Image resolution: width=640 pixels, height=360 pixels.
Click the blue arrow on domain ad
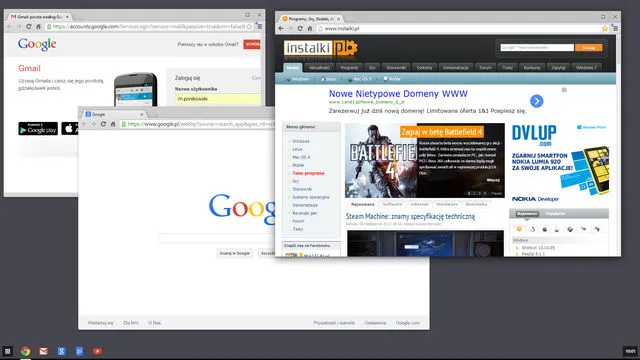536,101
